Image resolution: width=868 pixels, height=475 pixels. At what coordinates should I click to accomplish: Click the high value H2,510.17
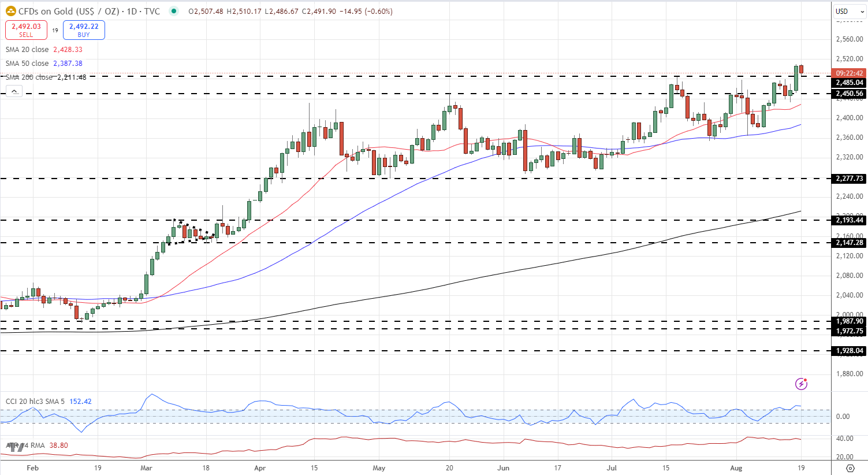[244, 12]
